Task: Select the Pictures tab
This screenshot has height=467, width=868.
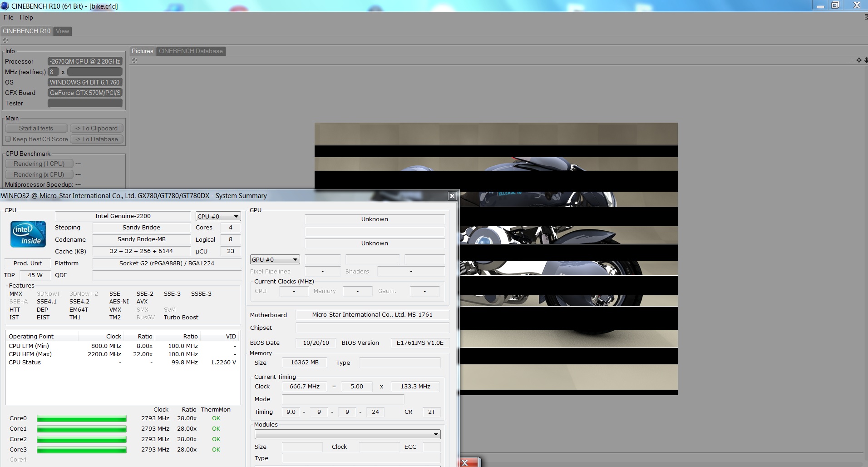Action: point(143,51)
